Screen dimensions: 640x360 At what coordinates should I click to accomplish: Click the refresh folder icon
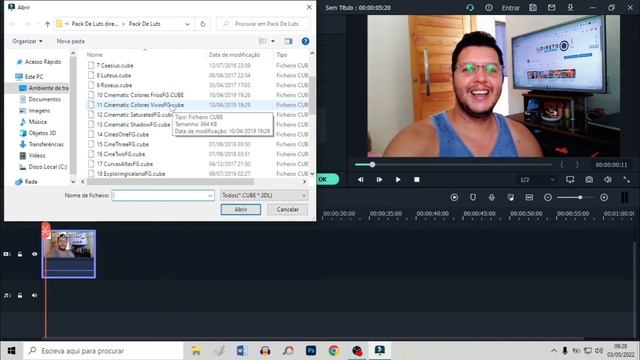coord(203,24)
